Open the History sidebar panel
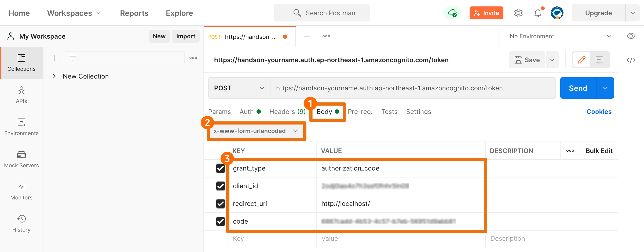644x252 pixels. pos(21,224)
